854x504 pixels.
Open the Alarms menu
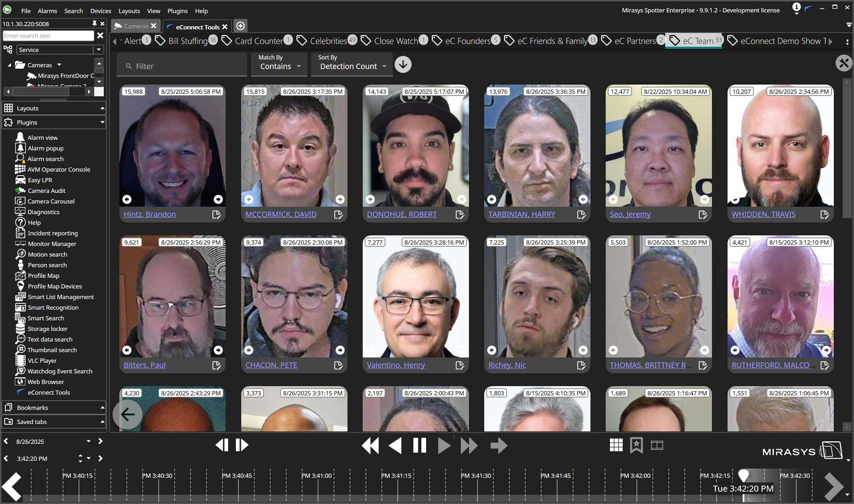tap(47, 11)
